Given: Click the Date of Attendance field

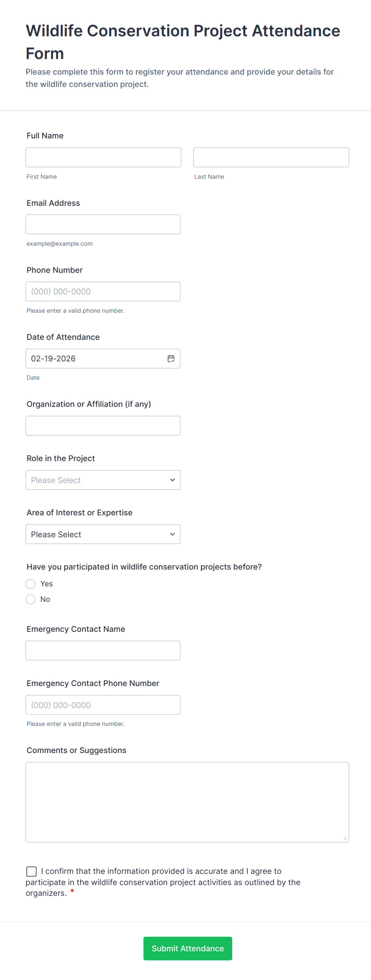Looking at the screenshot, I should point(96,359).
